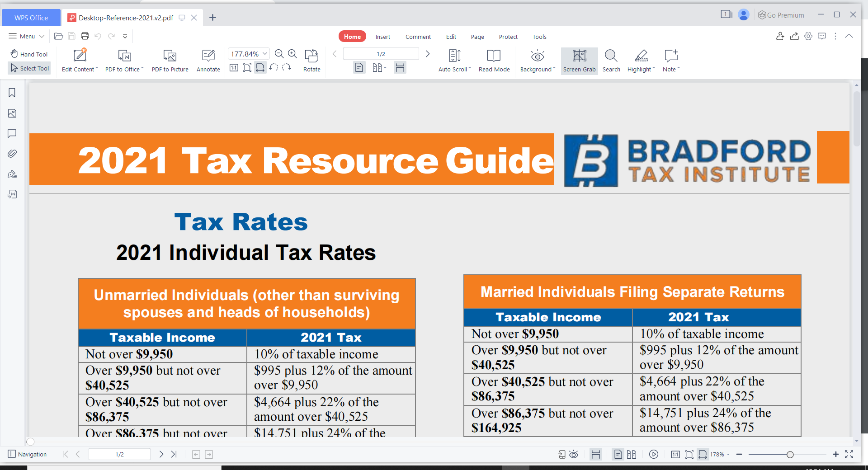The width and height of the screenshot is (868, 470).
Task: Click the zoom slider handle in status bar
Action: tap(790, 455)
